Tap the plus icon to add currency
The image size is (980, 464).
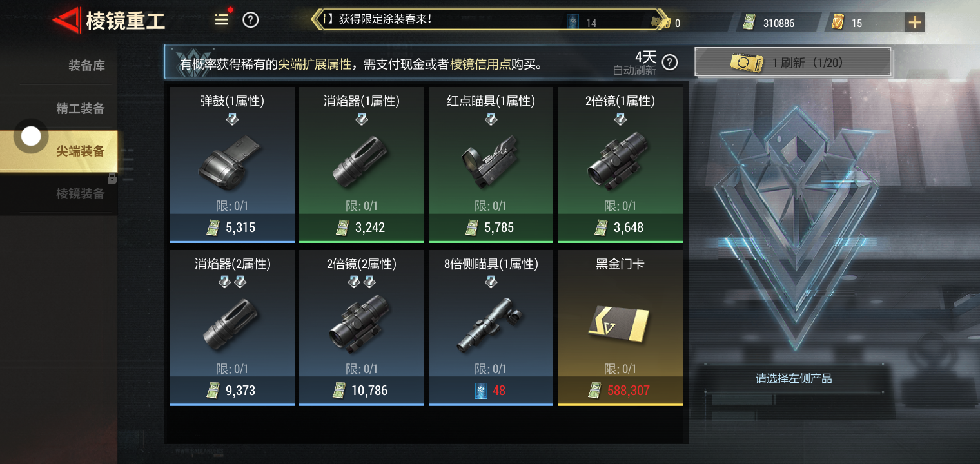(915, 23)
